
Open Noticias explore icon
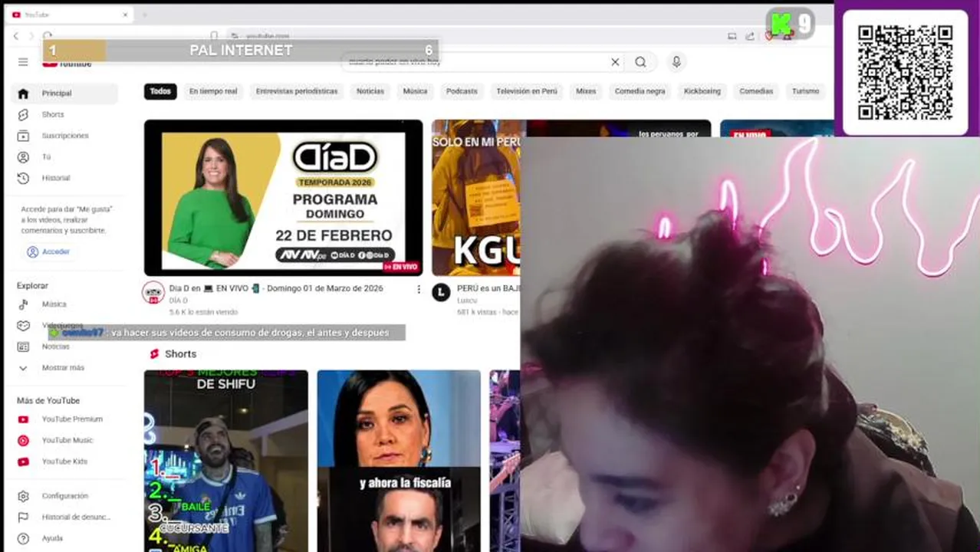point(23,347)
